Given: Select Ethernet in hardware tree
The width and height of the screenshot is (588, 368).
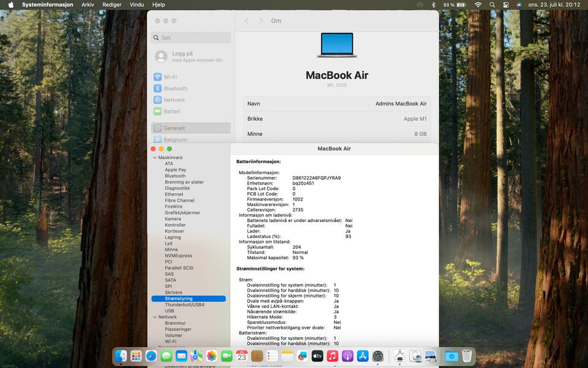Looking at the screenshot, I should (x=174, y=194).
